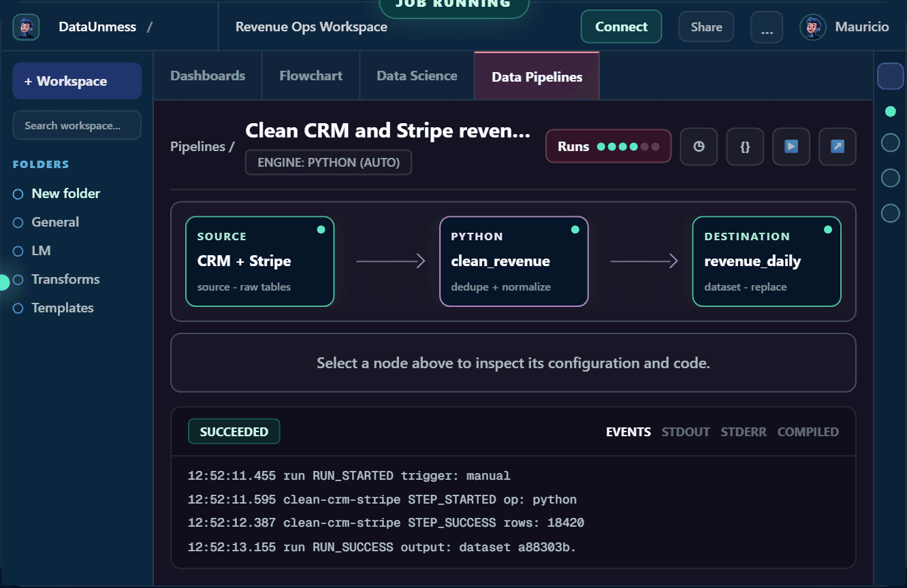Click the circle icon next to Templates
Screen dimensions: 907x588
pyautogui.click(x=18, y=308)
